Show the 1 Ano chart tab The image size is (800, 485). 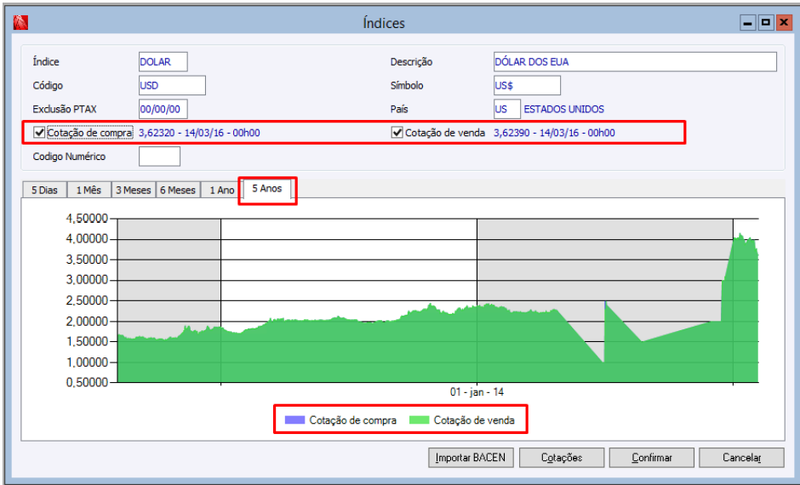coord(221,190)
